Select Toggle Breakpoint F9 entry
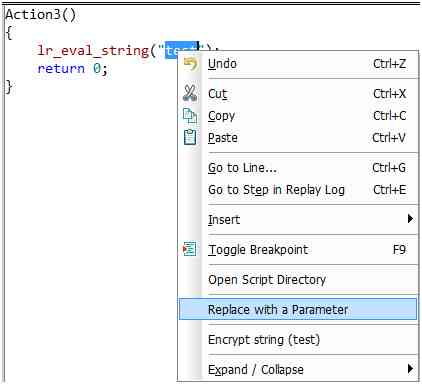Image resolution: width=422 pixels, height=384 pixels. coord(298,250)
